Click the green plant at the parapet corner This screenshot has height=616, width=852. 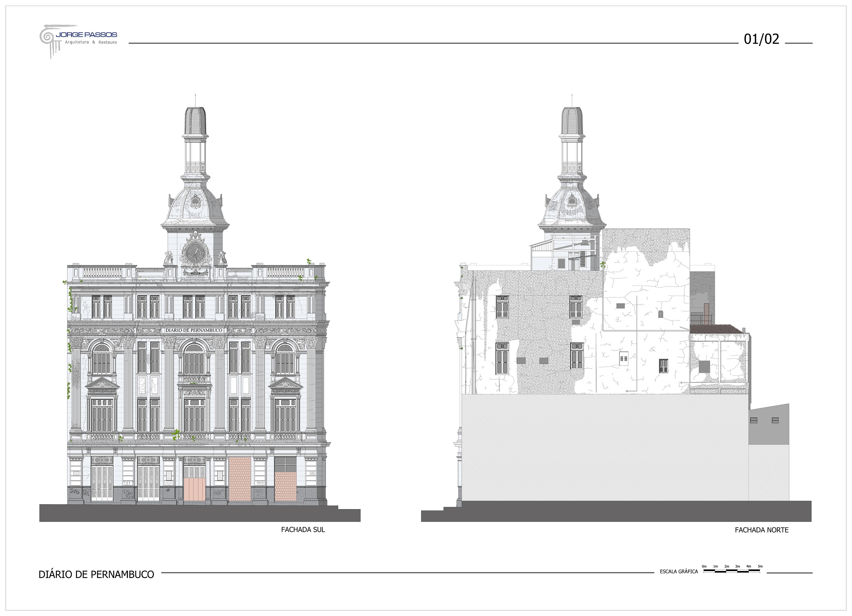pos(309,261)
